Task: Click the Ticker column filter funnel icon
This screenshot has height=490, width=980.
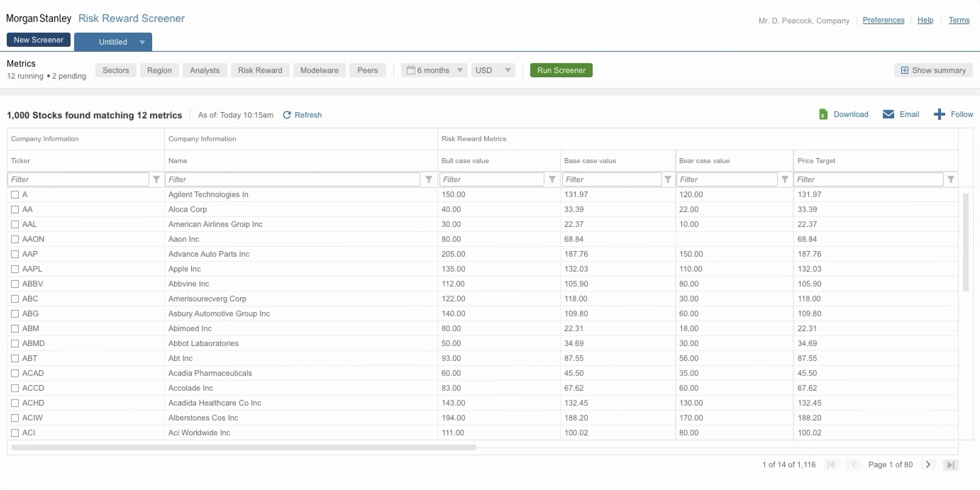Action: click(156, 179)
